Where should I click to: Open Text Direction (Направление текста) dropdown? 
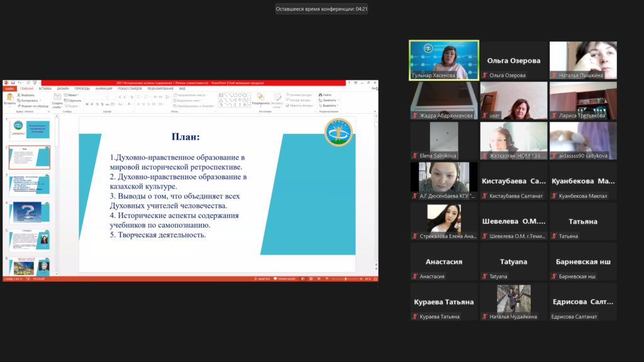(x=190, y=96)
